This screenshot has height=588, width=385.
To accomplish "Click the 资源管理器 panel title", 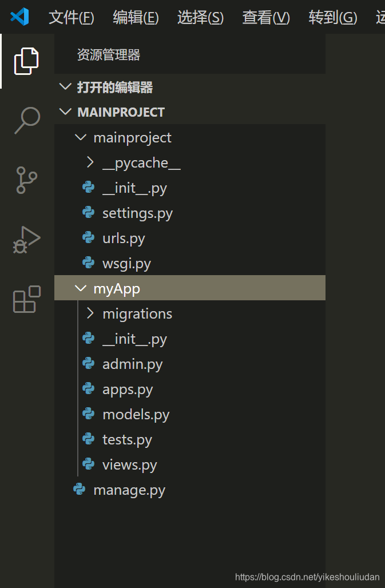I will pos(109,55).
